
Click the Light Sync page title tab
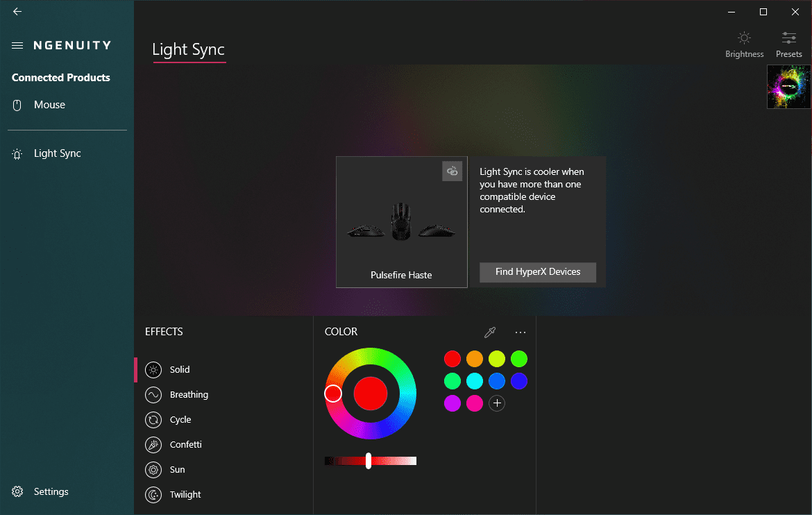189,50
